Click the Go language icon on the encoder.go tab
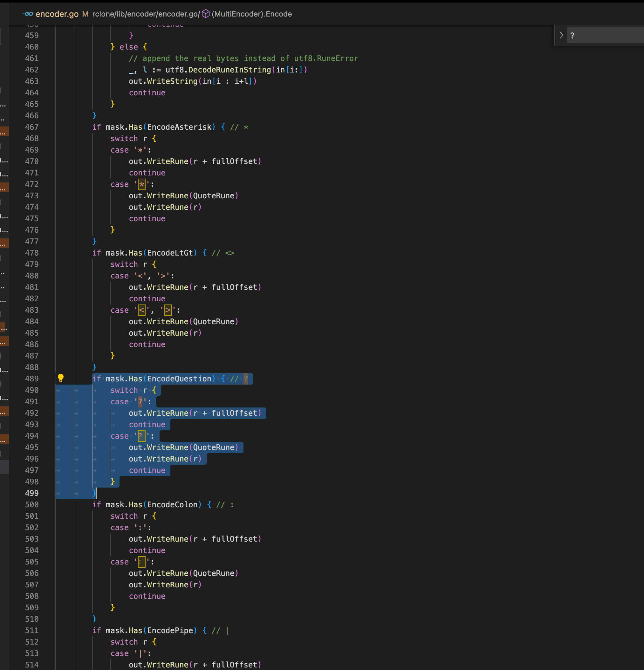Image resolution: width=644 pixels, height=670 pixels. (28, 14)
